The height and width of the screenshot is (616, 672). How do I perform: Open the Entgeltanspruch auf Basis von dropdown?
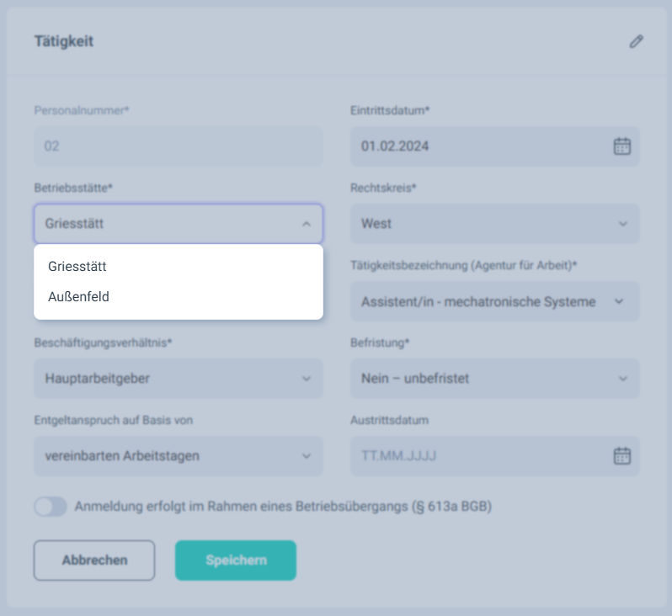178,456
